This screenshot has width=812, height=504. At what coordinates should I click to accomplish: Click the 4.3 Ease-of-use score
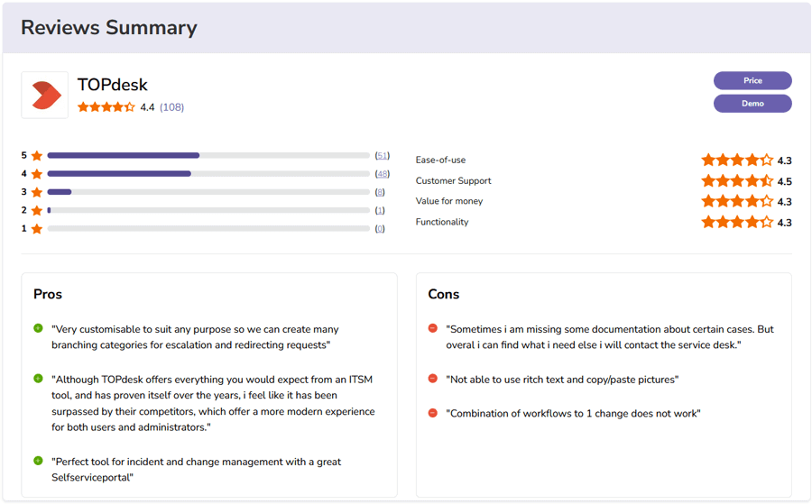pos(785,160)
